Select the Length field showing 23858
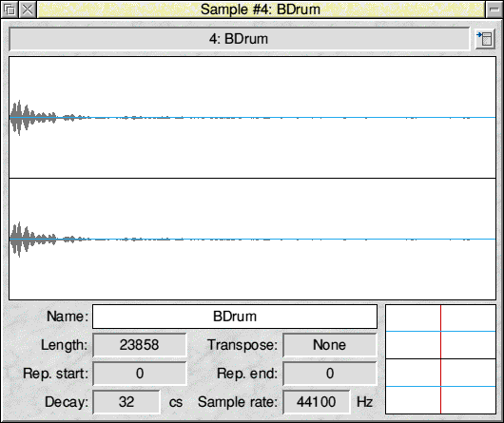The image size is (504, 423). [140, 345]
